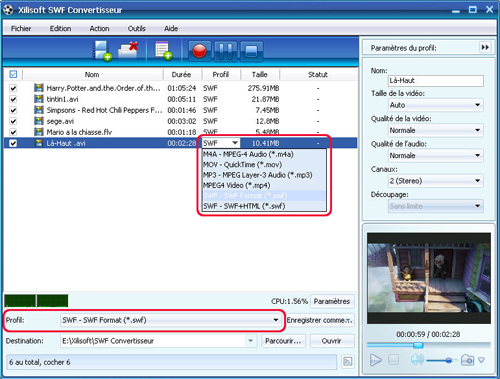Open the Aide menu
500x379 pixels.
(x=171, y=28)
